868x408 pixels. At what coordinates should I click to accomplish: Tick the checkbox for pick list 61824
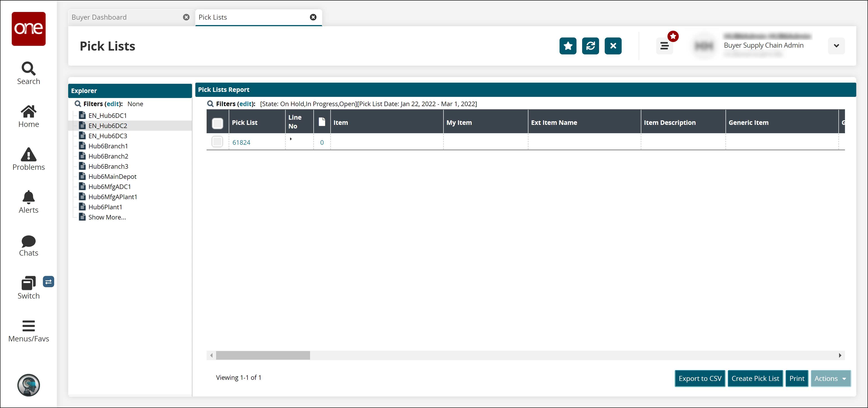217,142
